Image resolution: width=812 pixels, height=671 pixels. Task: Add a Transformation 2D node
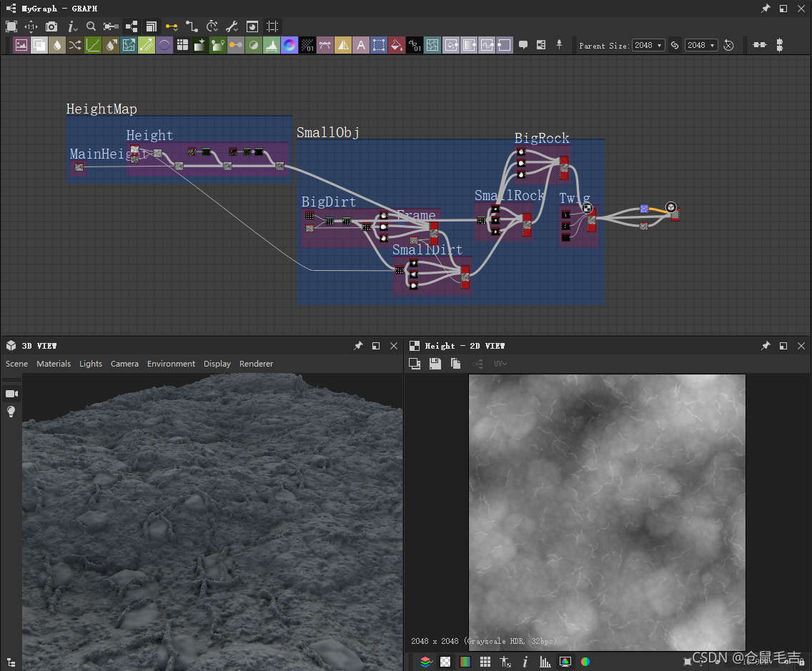pyautogui.click(x=379, y=45)
